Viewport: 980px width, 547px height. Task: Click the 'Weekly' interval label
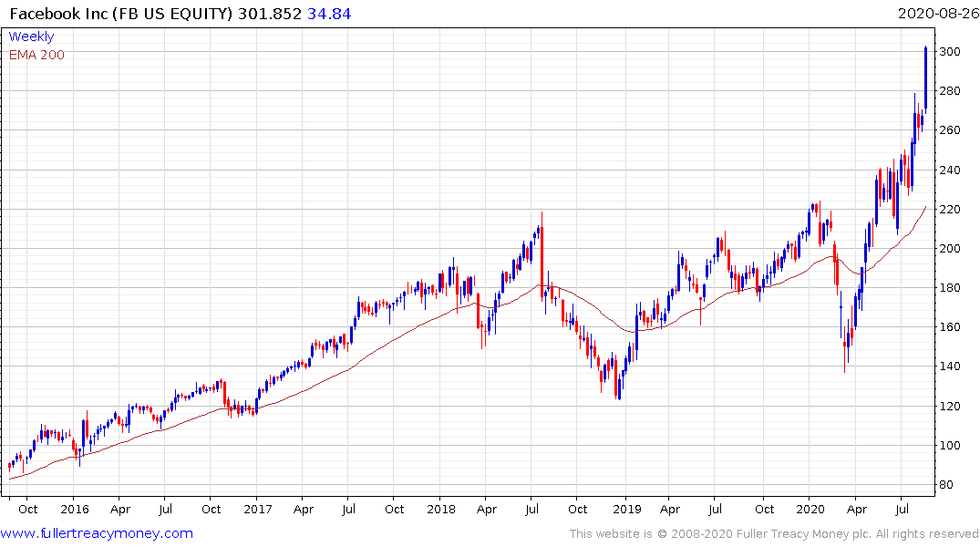tap(31, 36)
